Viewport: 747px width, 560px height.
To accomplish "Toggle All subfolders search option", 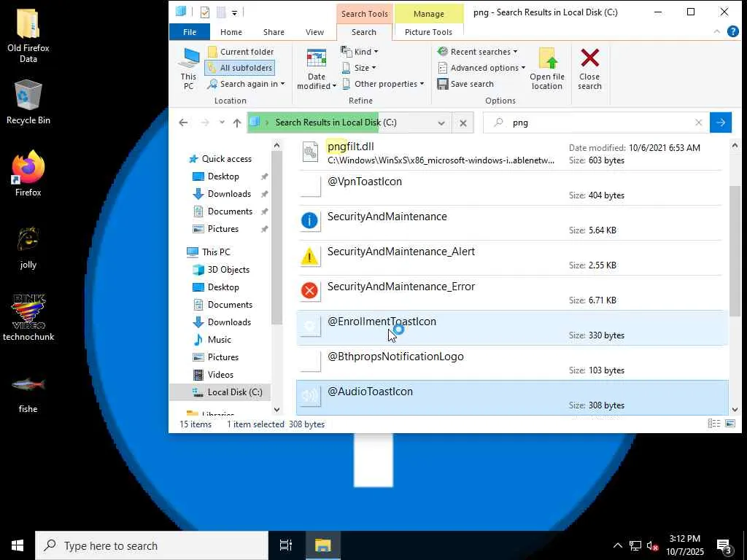I will 240,68.
